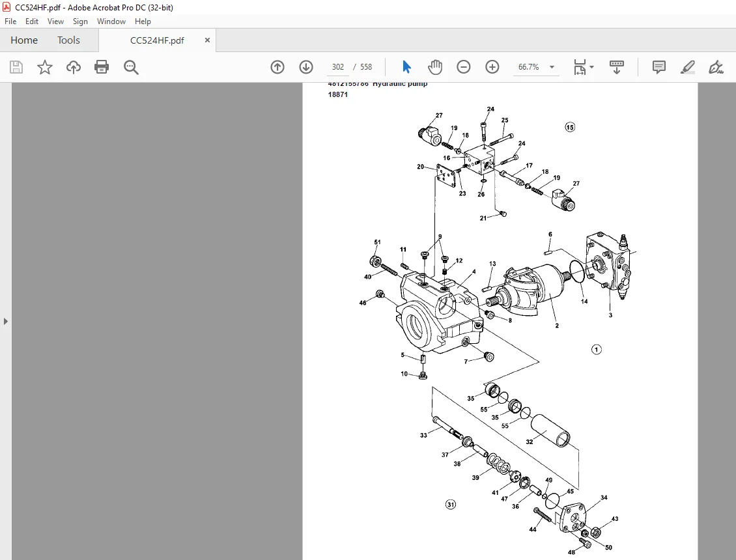Click part label 51 in the diagram
This screenshot has height=560, width=736.
coord(377,242)
